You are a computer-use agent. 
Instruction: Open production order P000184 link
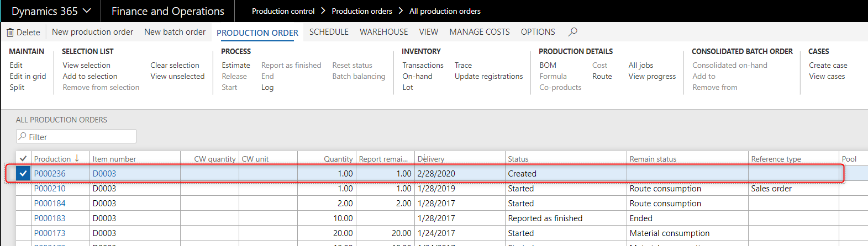click(50, 204)
